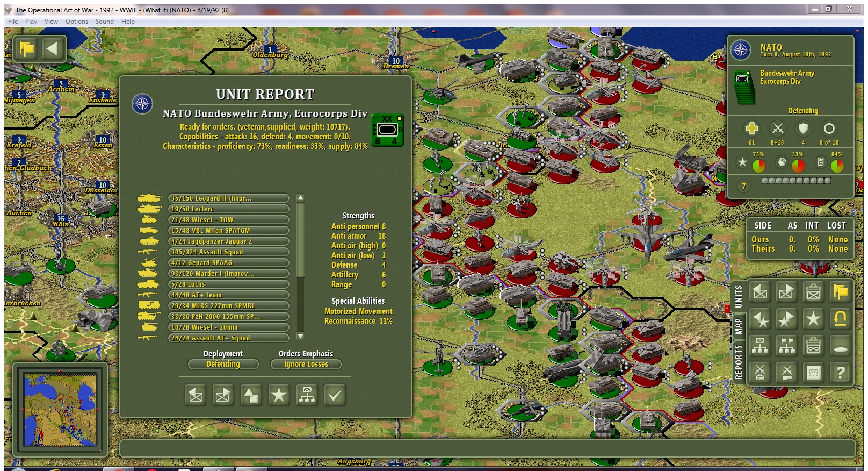Click the green unit counter in Unit Report
Screen dimensions: 868x471
387,130
